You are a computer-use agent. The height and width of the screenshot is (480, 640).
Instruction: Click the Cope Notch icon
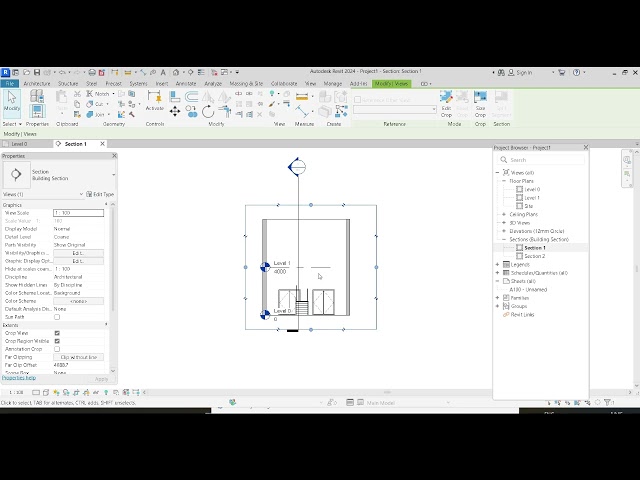coord(98,94)
